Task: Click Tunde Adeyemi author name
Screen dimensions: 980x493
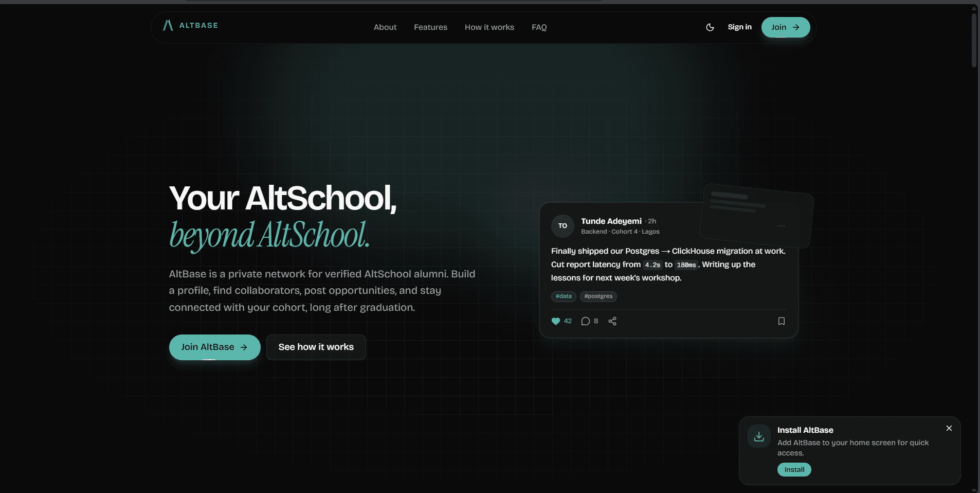Action: (x=611, y=221)
